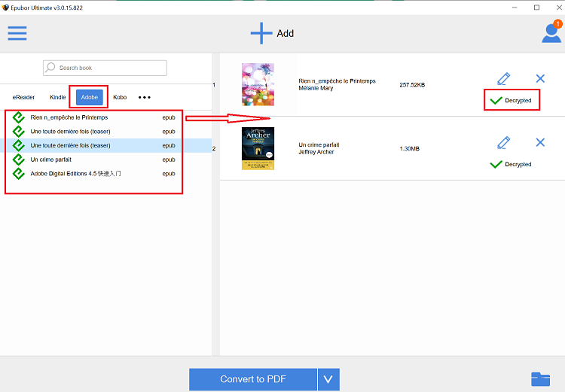The height and width of the screenshot is (392, 565).
Task: Expand the output format dropdown arrow
Action: [x=328, y=379]
